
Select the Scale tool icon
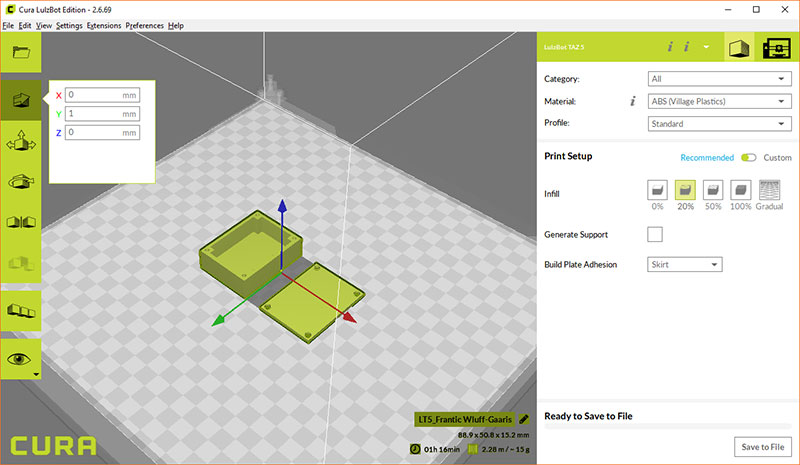click(x=21, y=141)
